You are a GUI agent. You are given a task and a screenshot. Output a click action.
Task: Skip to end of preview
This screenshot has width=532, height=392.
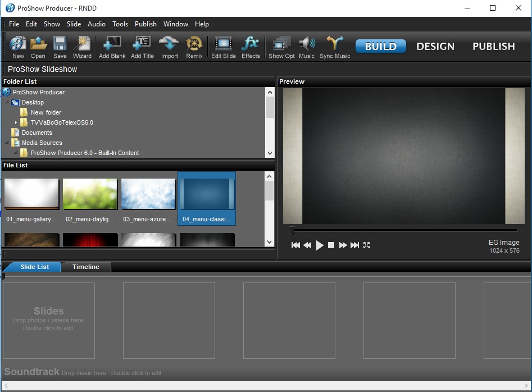point(354,245)
